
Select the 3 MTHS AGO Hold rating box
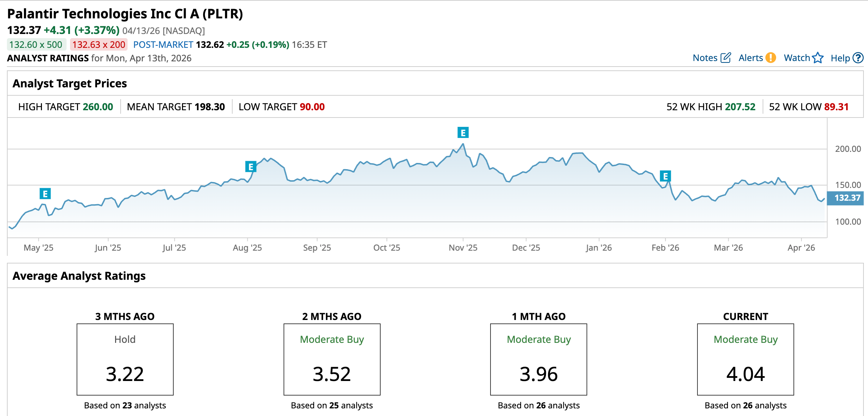point(125,359)
